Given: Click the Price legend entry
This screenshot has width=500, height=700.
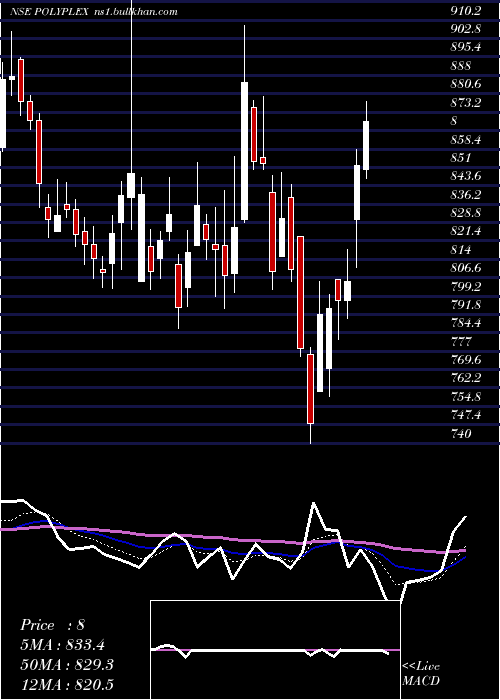Looking at the screenshot, I should [52, 625].
